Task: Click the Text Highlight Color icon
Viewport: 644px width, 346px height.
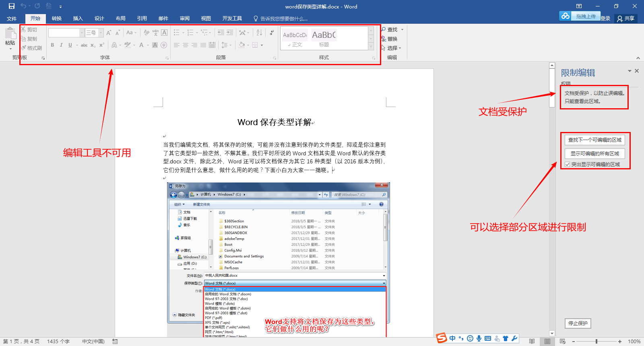Action: click(x=128, y=45)
